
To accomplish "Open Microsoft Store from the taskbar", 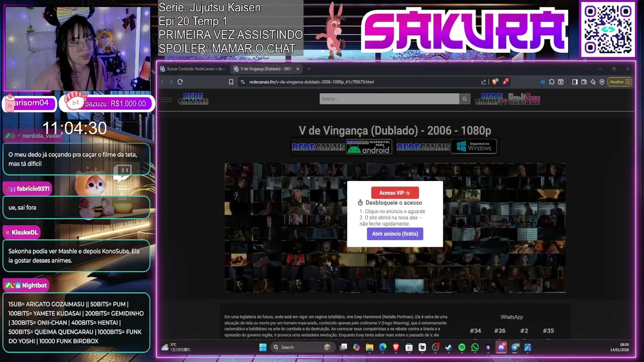I will [x=409, y=347].
